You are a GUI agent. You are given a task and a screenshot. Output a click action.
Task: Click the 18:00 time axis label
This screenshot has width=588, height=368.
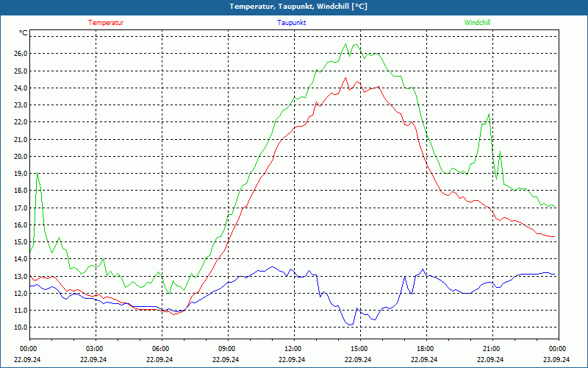426,348
